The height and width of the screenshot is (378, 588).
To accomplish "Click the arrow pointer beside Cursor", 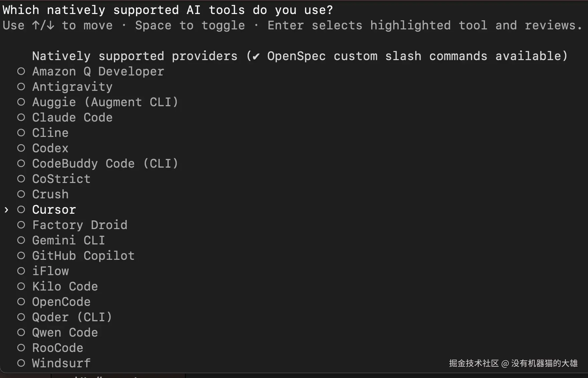I will (x=6, y=210).
